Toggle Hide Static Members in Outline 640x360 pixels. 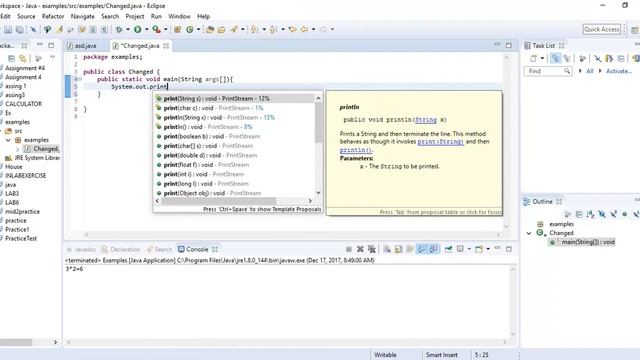click(x=613, y=214)
